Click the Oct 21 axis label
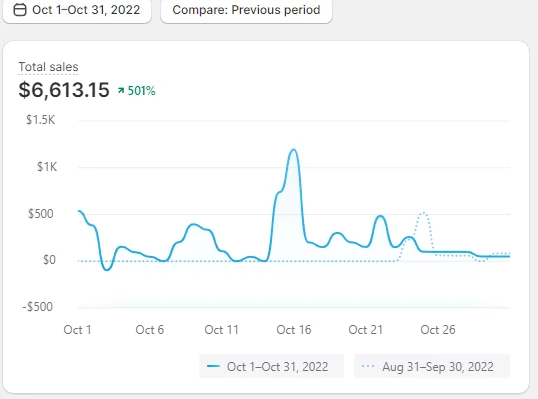The width and height of the screenshot is (538, 399). 365,330
